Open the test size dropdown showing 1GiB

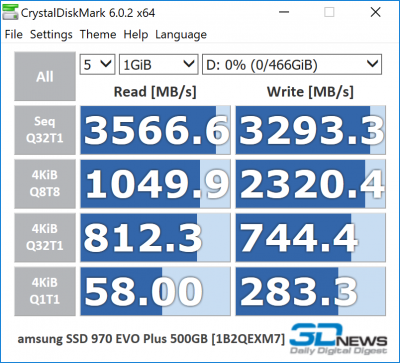tap(159, 64)
